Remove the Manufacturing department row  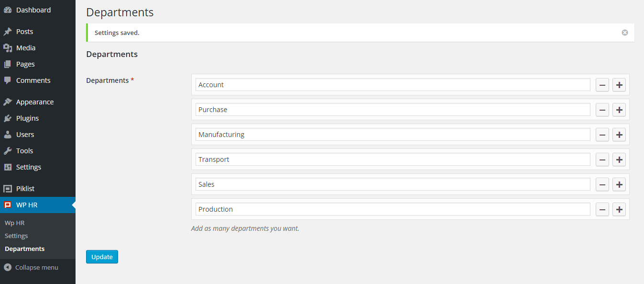coord(602,135)
